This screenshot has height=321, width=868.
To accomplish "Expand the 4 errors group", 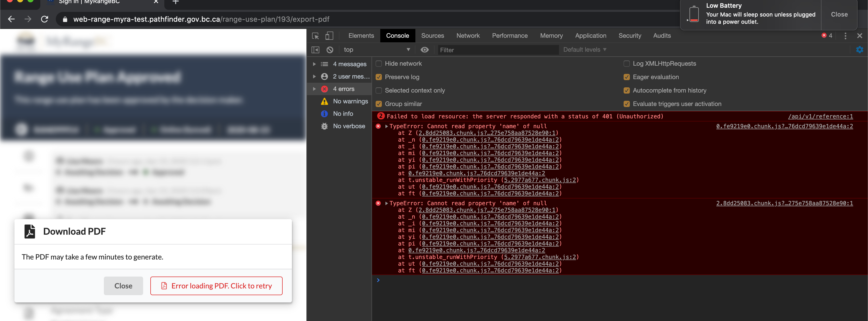I will 314,89.
